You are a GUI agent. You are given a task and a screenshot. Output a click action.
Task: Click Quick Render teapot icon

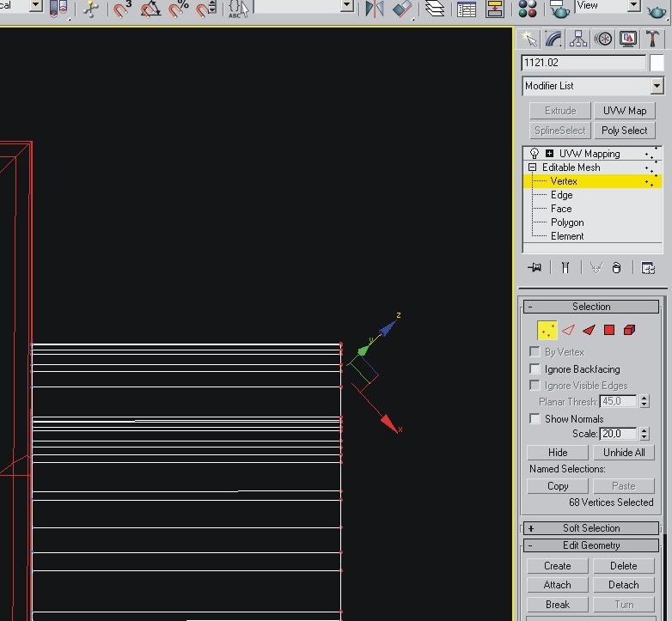click(657, 10)
